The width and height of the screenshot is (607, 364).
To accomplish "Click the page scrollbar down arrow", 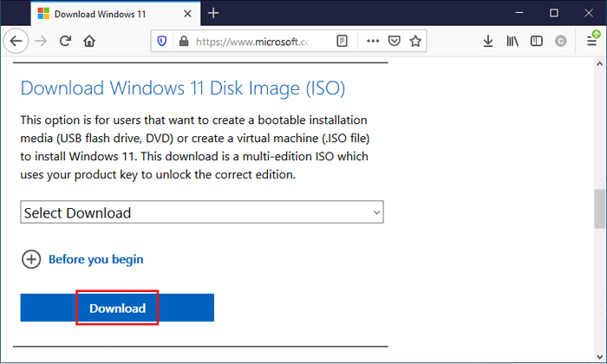I will (x=600, y=356).
